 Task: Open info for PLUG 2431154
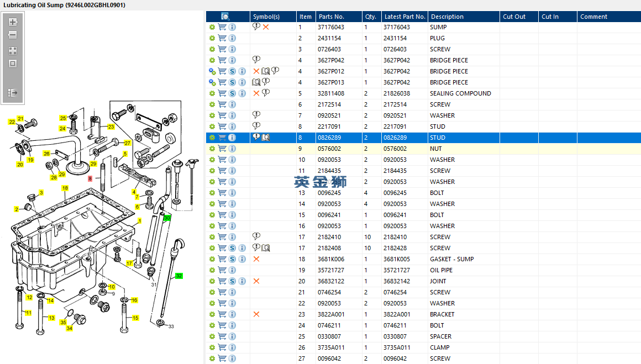click(232, 38)
